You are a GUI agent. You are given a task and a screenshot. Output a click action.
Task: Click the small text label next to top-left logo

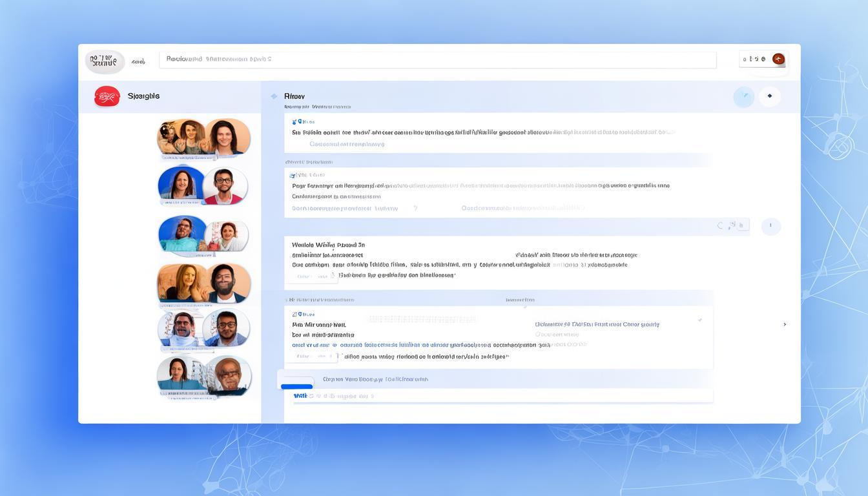click(x=138, y=62)
